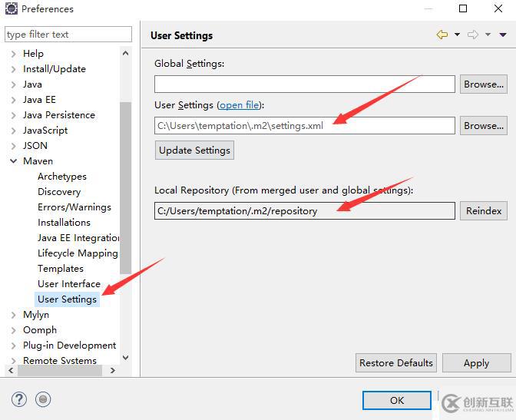Expand the Java EE tree node
This screenshot has height=420, width=516.
pos(13,100)
